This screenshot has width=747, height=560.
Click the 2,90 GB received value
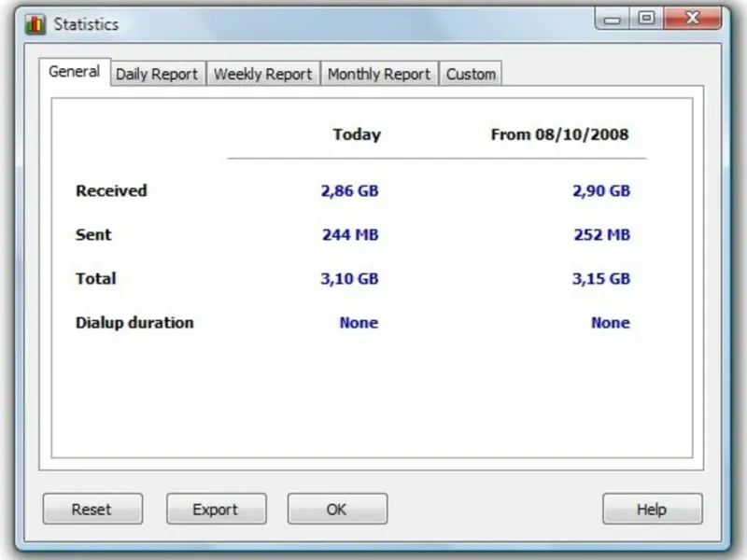(601, 191)
